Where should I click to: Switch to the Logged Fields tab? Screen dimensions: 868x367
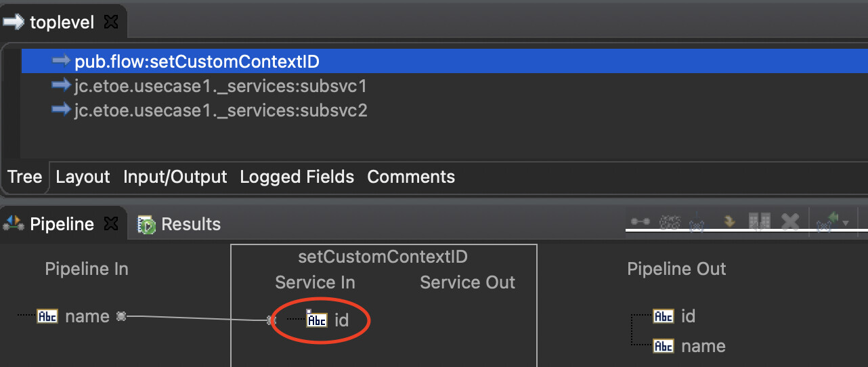tap(297, 177)
